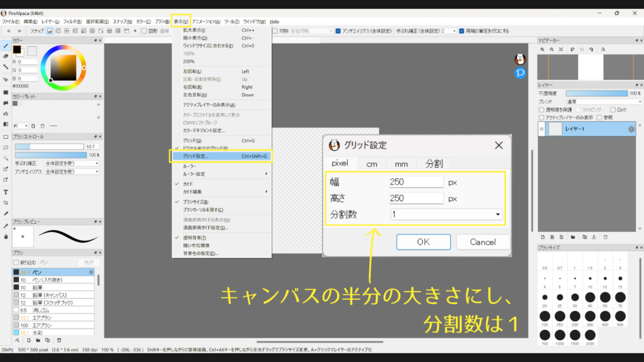The image size is (644, 362).
Task: Click Cancel in グリッド設定 dialog
Action: coord(483,242)
